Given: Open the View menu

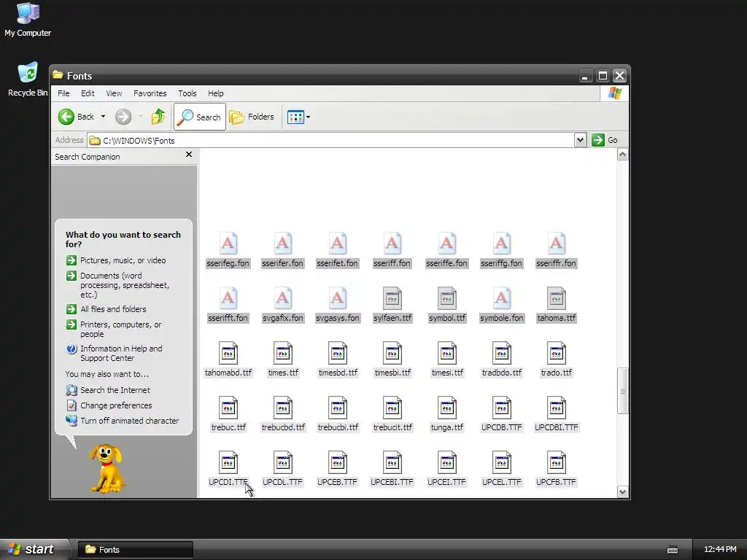Looking at the screenshot, I should [114, 93].
